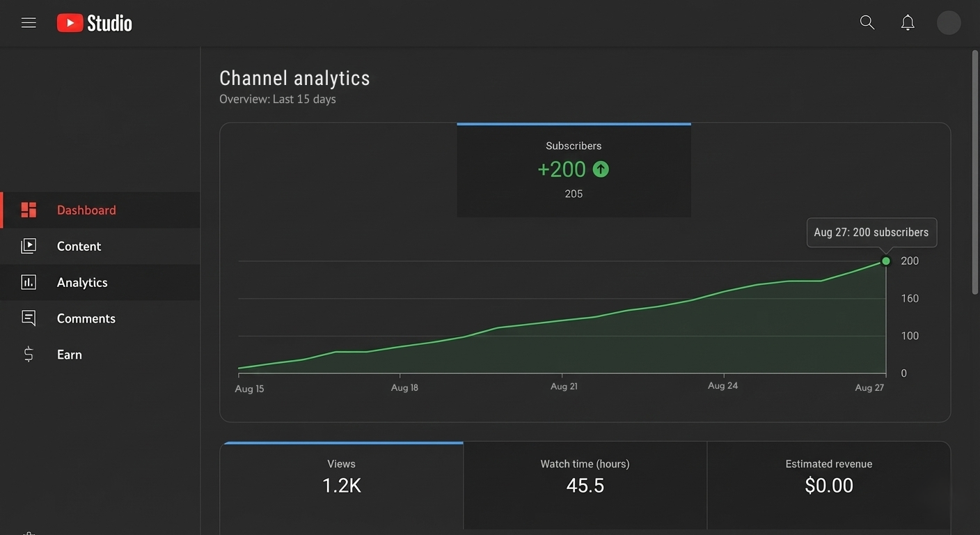Open the hamburger menu icon
Viewport: 980px width, 535px height.
coord(29,23)
